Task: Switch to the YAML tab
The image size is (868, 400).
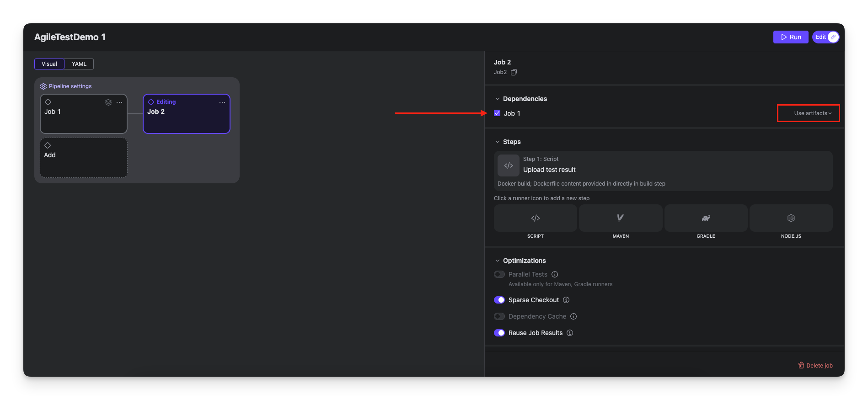Action: tap(79, 64)
